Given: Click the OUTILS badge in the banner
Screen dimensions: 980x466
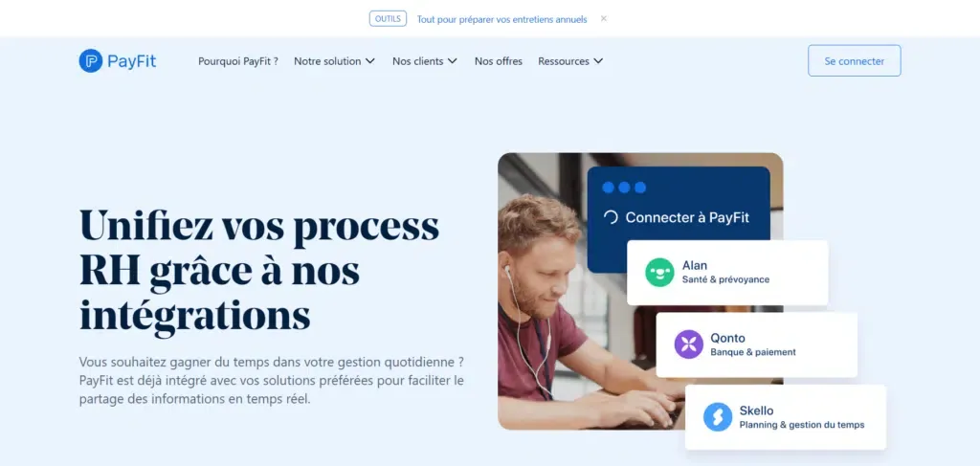Looking at the screenshot, I should point(389,19).
